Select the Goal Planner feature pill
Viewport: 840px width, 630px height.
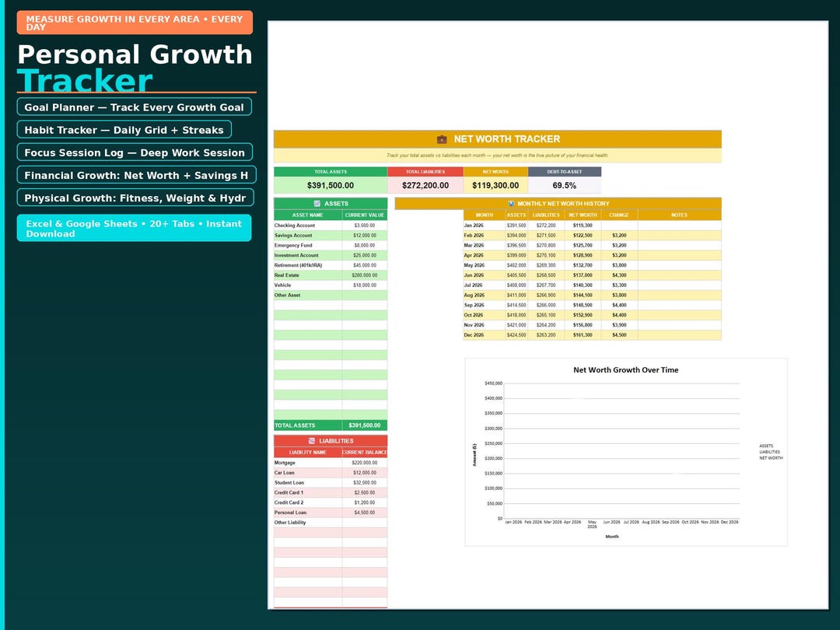tap(134, 107)
